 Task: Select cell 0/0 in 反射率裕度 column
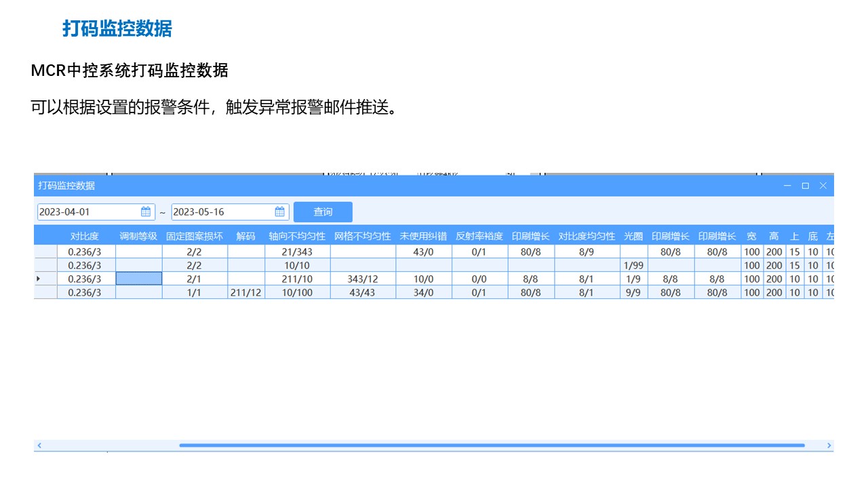[x=479, y=279]
